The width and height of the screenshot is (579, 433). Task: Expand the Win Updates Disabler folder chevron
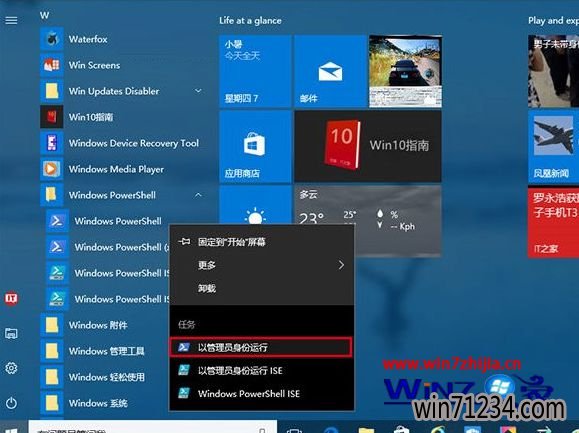pyautogui.click(x=198, y=91)
